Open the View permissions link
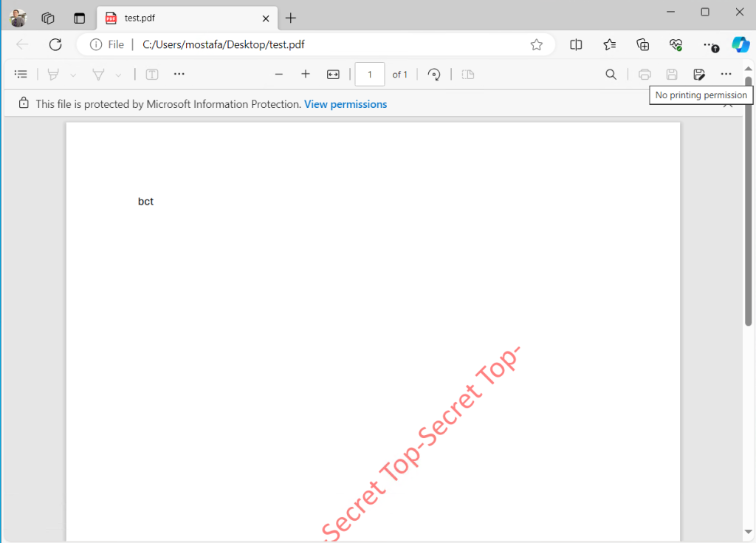 click(346, 104)
